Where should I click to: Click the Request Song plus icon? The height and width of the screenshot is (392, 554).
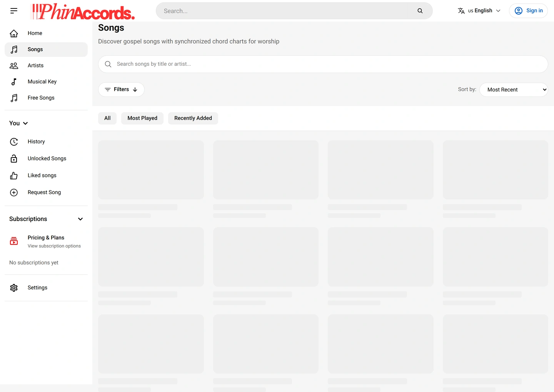click(14, 193)
